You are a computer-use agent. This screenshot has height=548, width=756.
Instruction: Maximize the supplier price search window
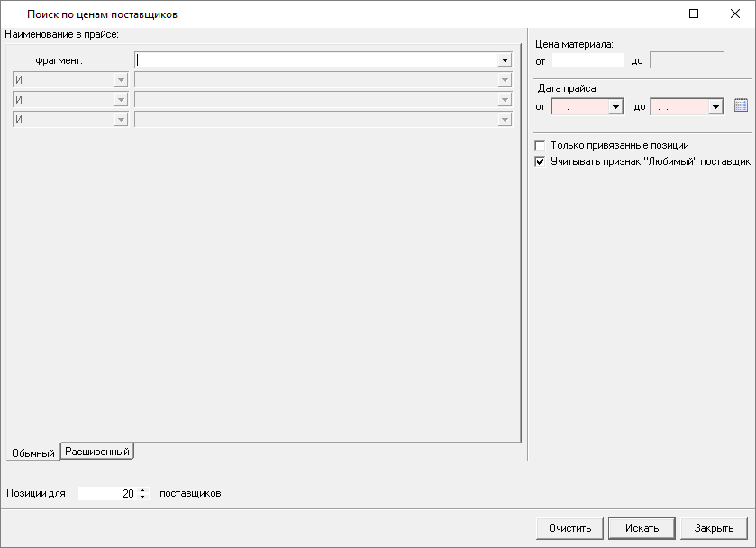pyautogui.click(x=694, y=14)
